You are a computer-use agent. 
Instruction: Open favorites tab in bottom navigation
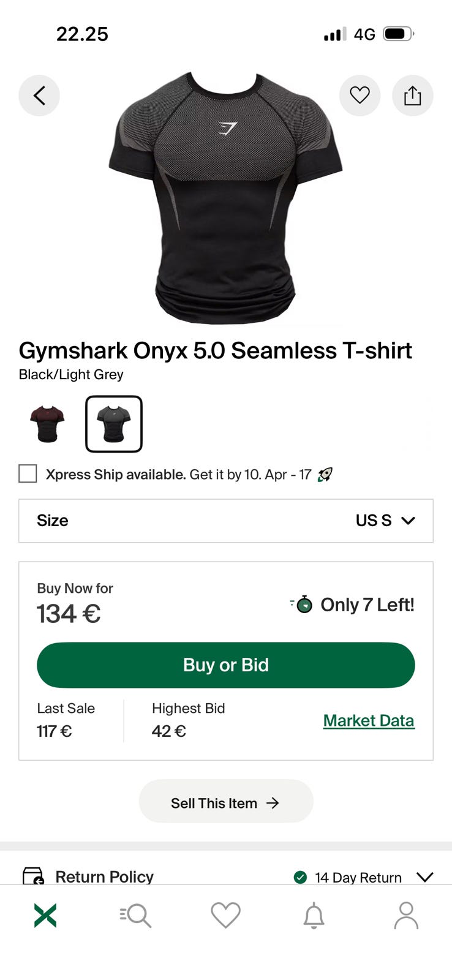pos(225,916)
